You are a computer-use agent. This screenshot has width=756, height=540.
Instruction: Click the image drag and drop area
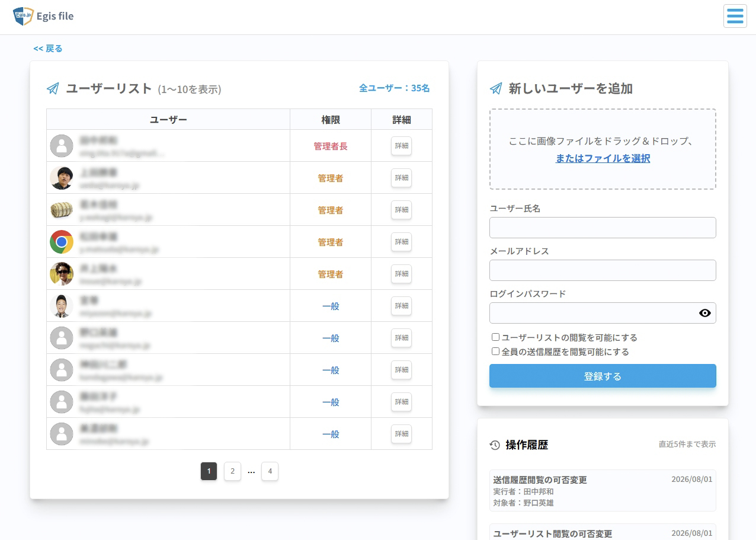tap(603, 149)
